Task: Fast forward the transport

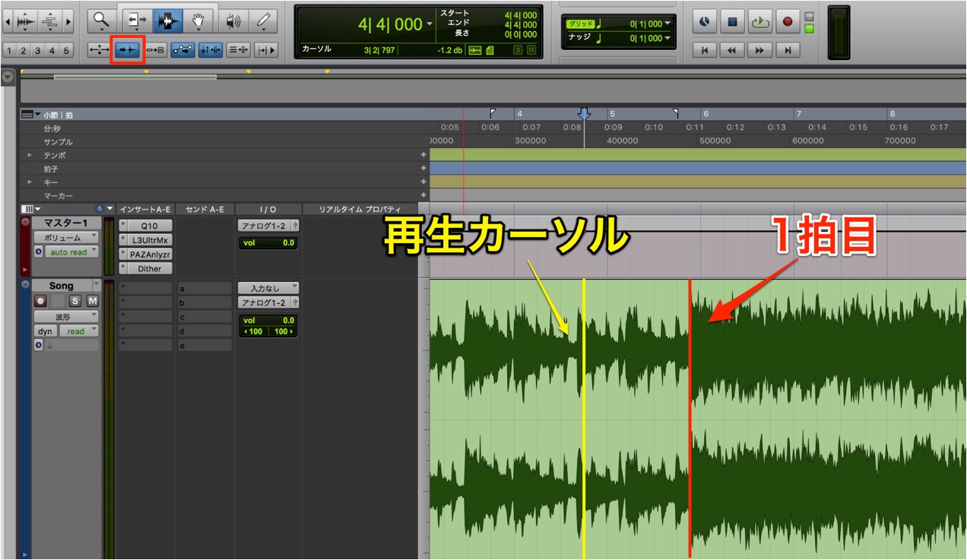Action: click(x=759, y=50)
